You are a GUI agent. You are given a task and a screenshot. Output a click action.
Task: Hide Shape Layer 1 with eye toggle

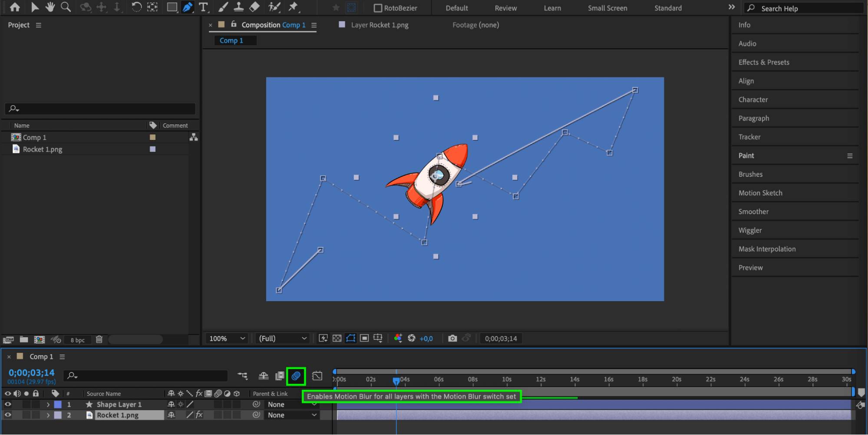pos(8,405)
